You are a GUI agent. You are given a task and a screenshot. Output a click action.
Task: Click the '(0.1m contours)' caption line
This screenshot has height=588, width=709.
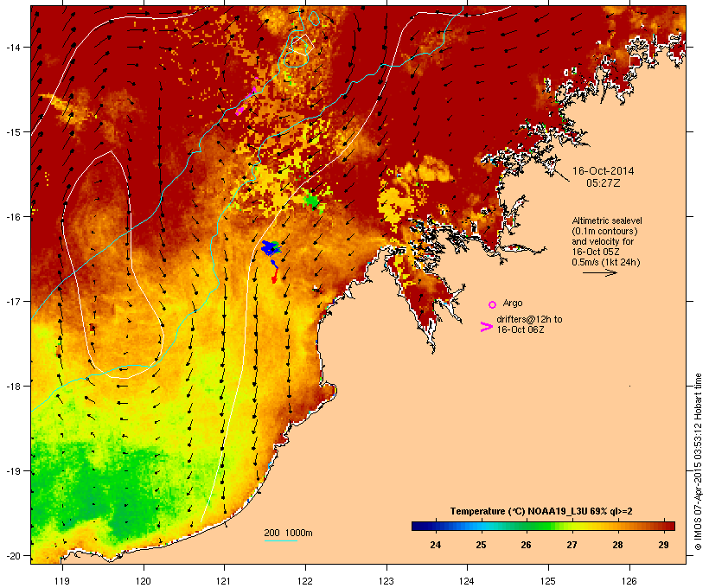click(604, 231)
